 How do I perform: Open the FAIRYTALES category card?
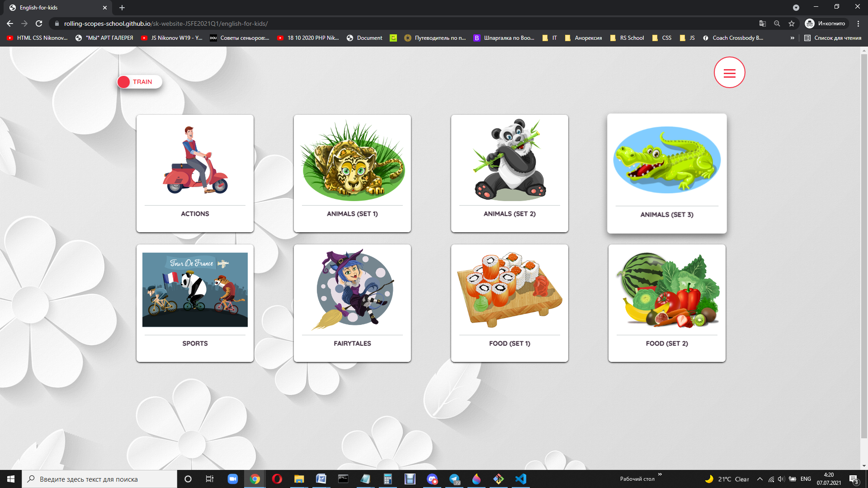(352, 303)
